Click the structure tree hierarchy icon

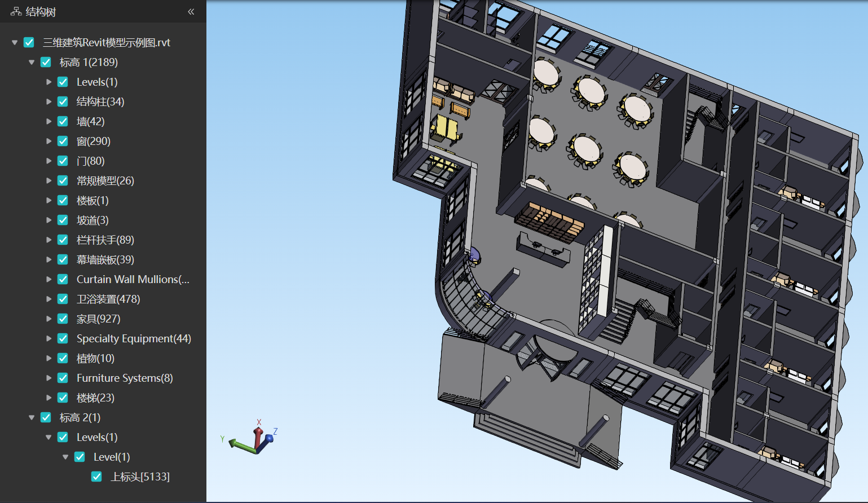point(16,11)
